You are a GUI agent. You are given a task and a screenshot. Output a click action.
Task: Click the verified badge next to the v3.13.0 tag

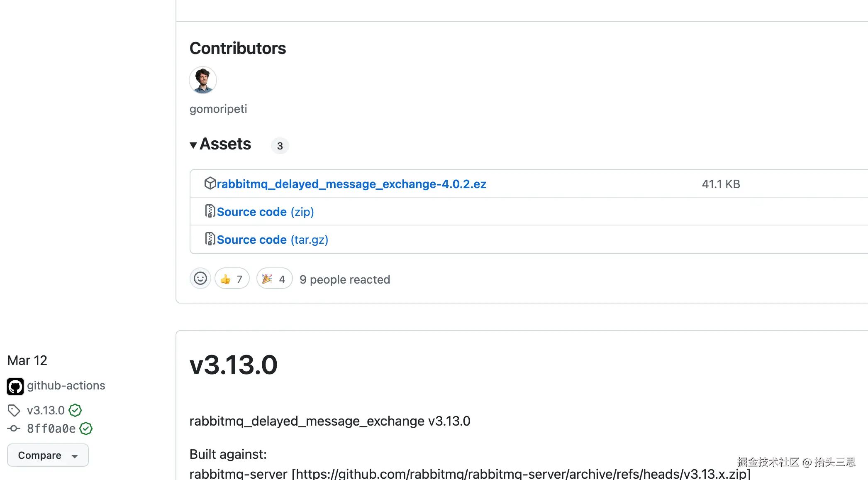tap(75, 410)
